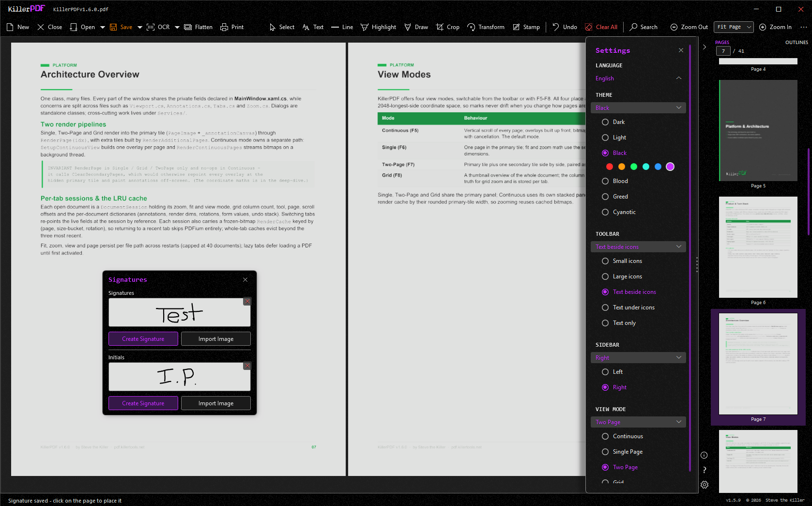
Task: Pick the green accent color swatch
Action: 634,167
